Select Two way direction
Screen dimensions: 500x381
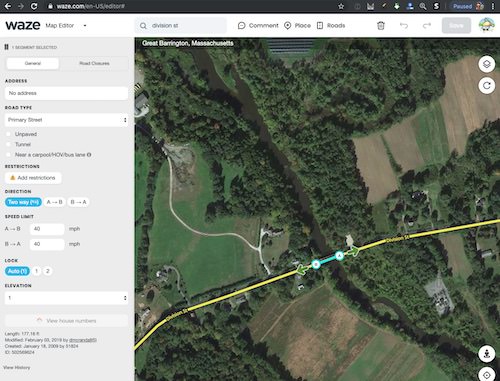[x=23, y=202]
